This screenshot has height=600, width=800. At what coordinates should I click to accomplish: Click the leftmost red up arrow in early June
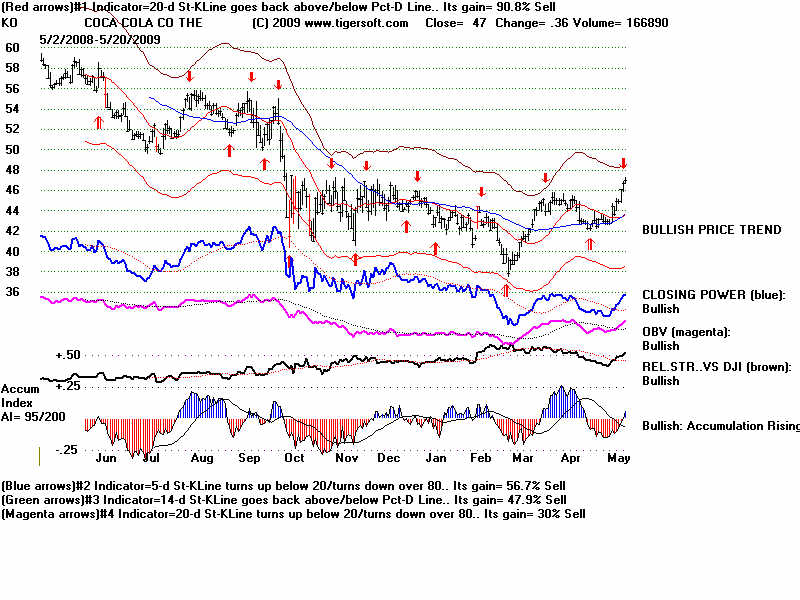(x=98, y=121)
